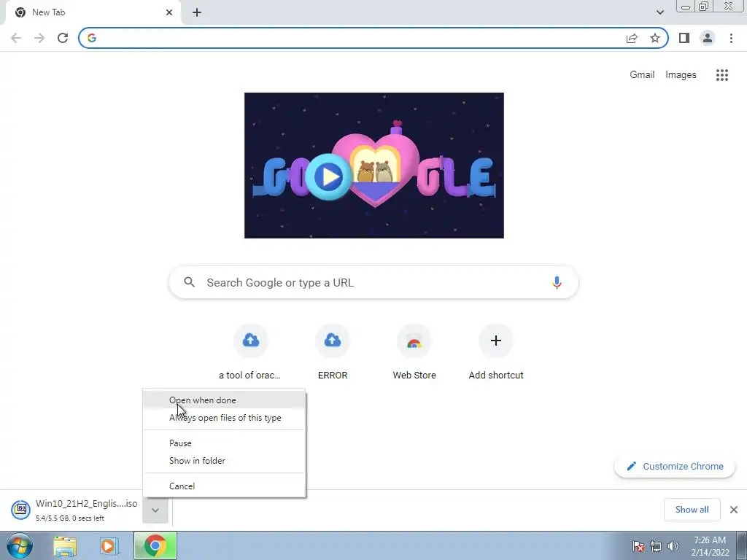Bookmark this tab with the star icon
Image resolution: width=747 pixels, height=560 pixels.
point(655,38)
